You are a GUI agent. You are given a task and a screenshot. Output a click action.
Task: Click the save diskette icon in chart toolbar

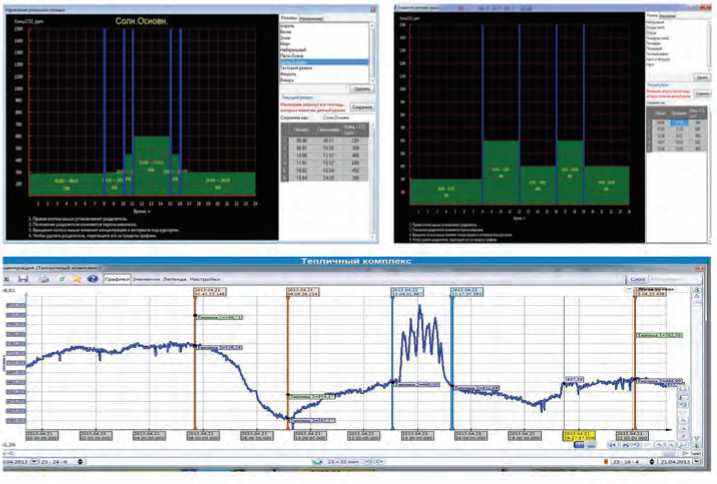click(22, 279)
